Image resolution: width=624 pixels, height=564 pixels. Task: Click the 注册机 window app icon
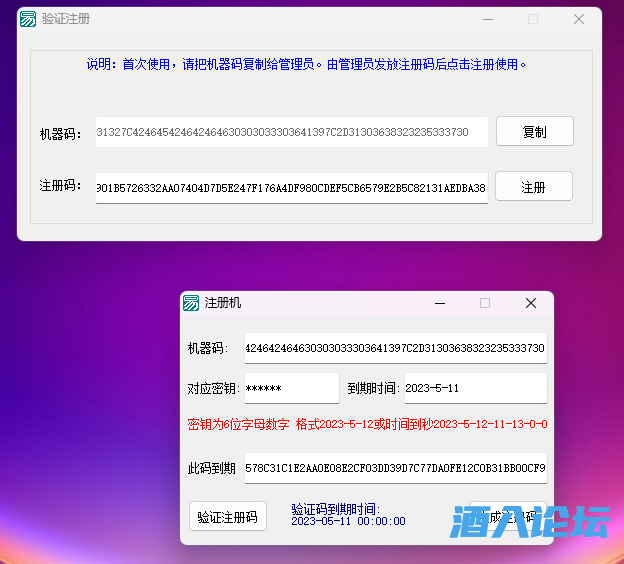click(x=191, y=303)
